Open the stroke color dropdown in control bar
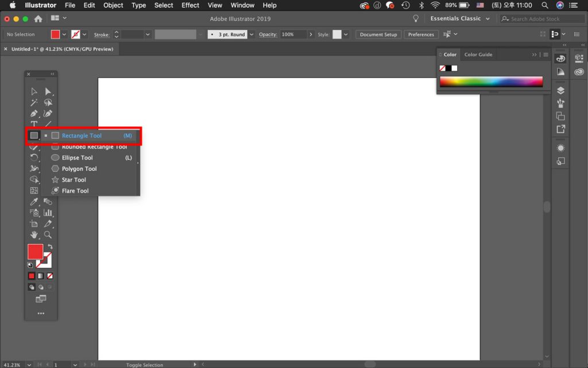 coord(84,34)
